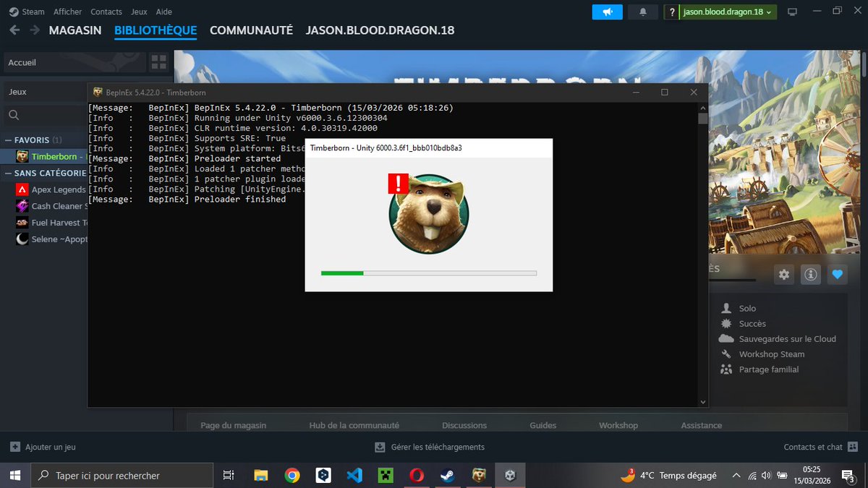Click the library search magnifier

tap(14, 115)
